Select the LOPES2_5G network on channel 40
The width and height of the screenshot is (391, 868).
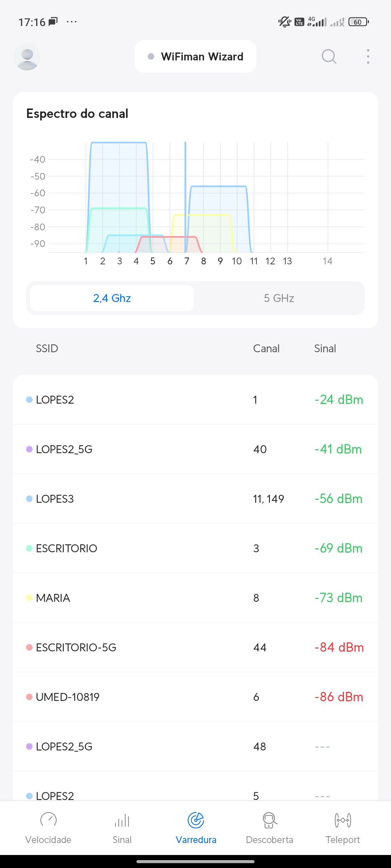coord(195,449)
